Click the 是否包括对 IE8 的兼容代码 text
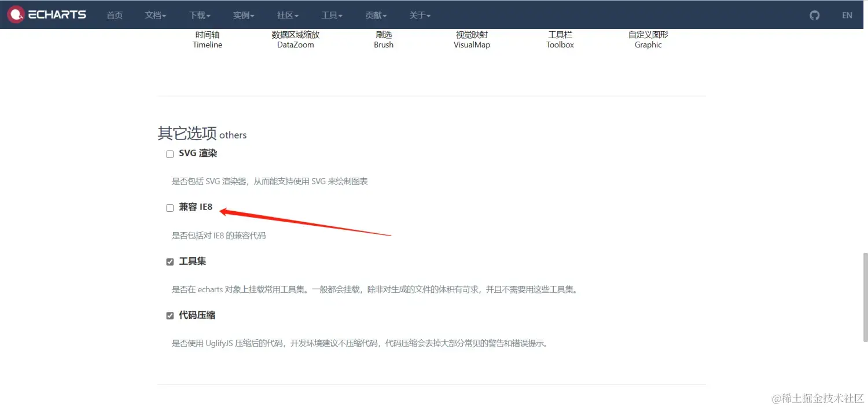Image resolution: width=868 pixels, height=408 pixels. point(219,236)
